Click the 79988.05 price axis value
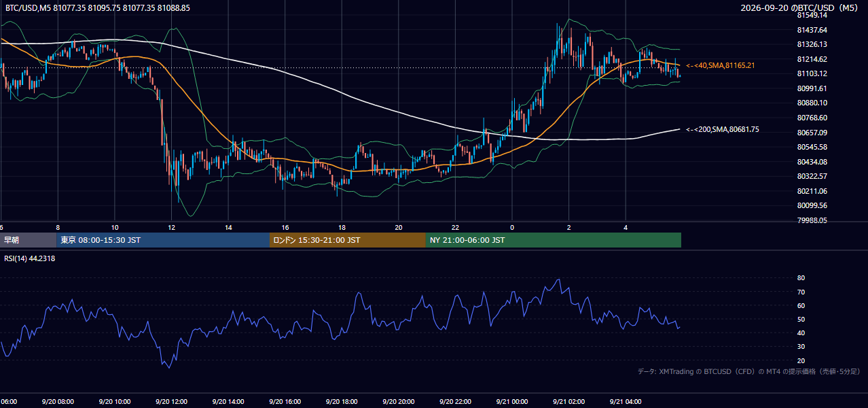The width and height of the screenshot is (868, 408). [812, 220]
